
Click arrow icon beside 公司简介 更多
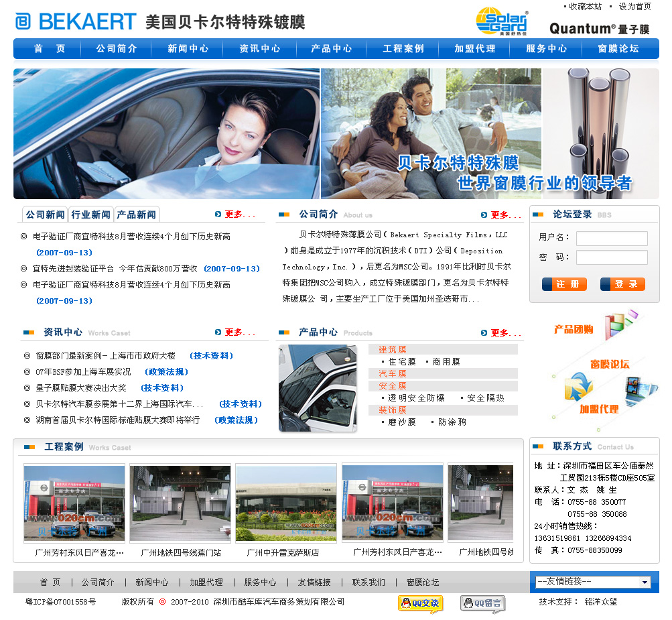484,214
